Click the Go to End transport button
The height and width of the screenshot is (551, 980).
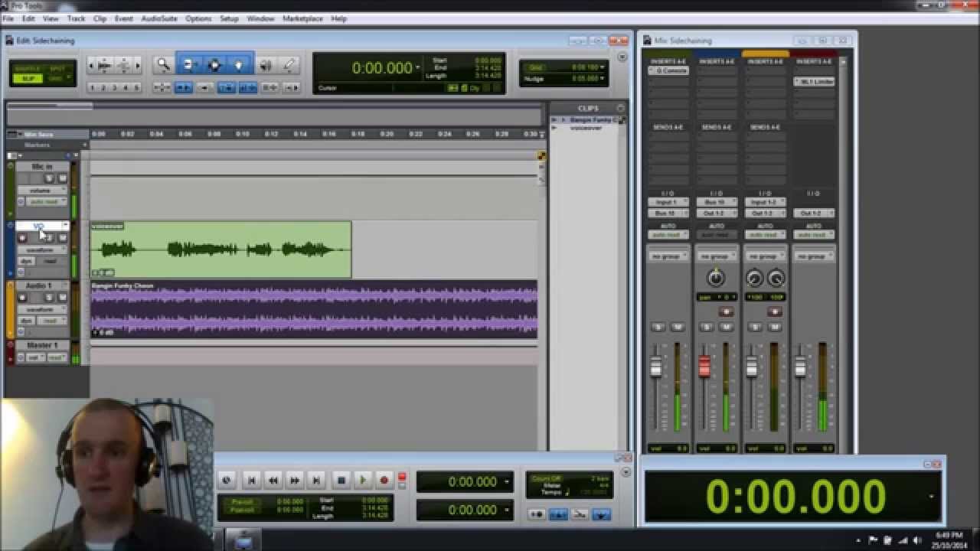pyautogui.click(x=315, y=481)
